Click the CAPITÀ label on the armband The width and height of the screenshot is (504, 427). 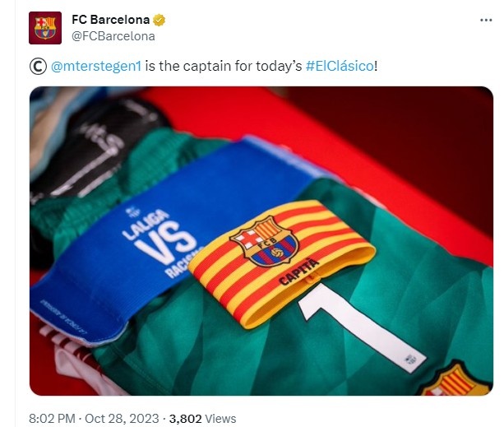(299, 272)
